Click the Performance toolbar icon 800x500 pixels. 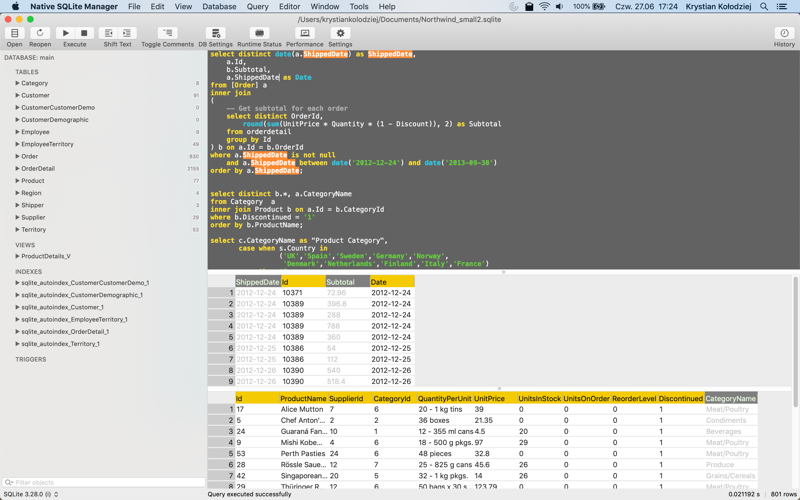tap(305, 34)
